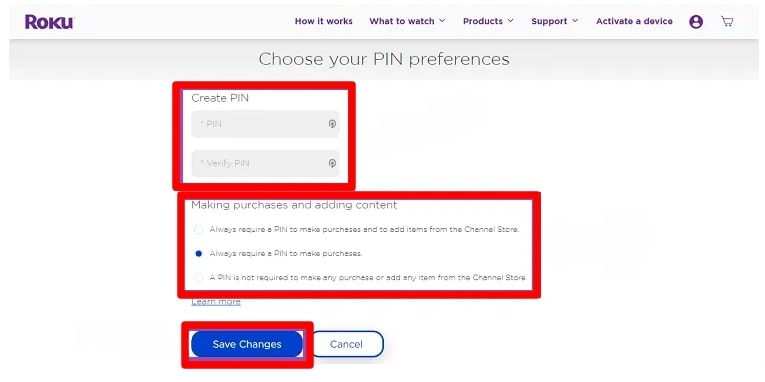Go to Activate a device
Screen dimensions: 765x382
click(x=634, y=21)
